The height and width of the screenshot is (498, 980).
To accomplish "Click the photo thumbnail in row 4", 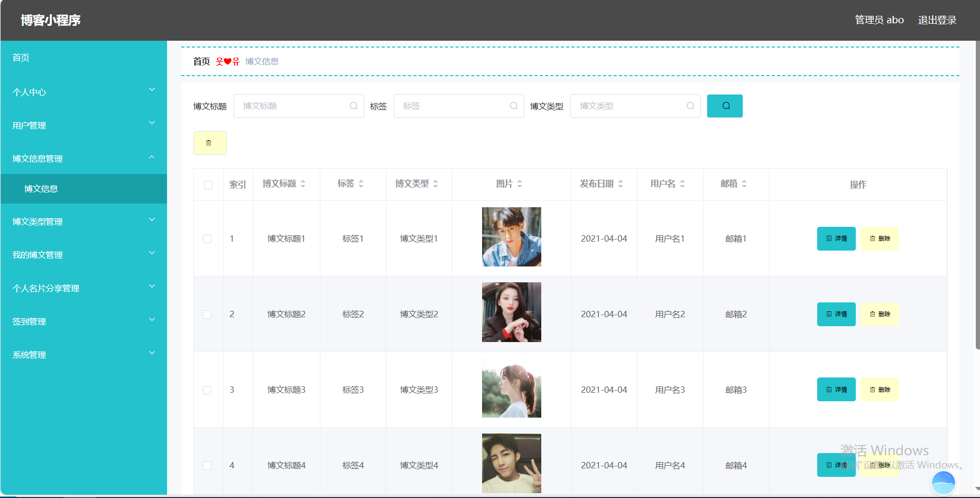I will click(x=512, y=464).
